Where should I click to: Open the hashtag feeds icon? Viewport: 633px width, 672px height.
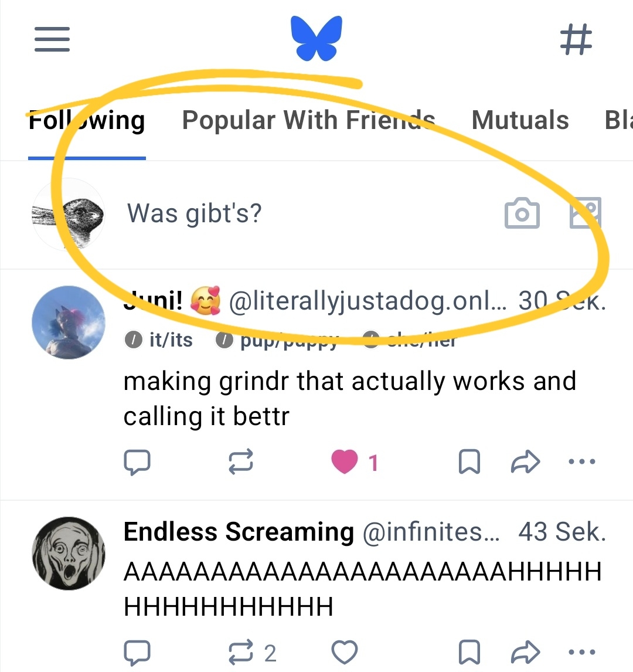coord(576,40)
